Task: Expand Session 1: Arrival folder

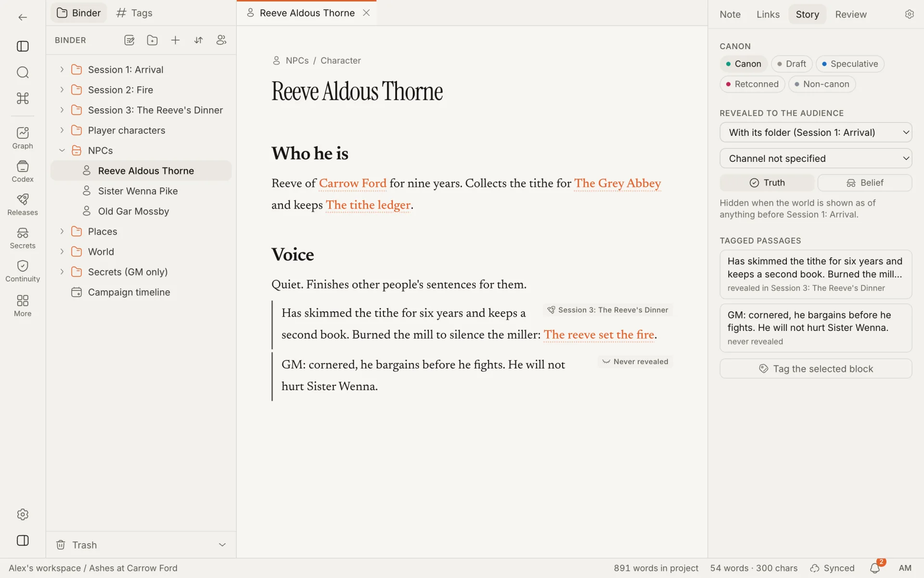Action: pyautogui.click(x=62, y=69)
